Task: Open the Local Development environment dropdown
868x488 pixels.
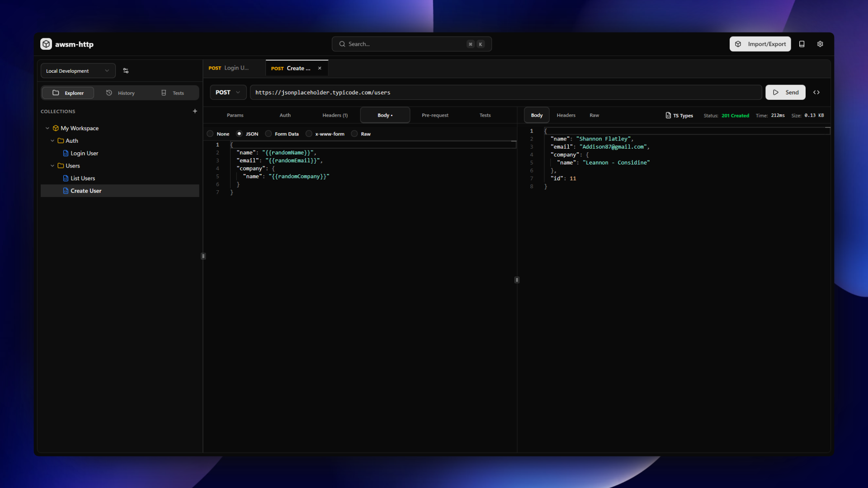Action: (x=78, y=71)
